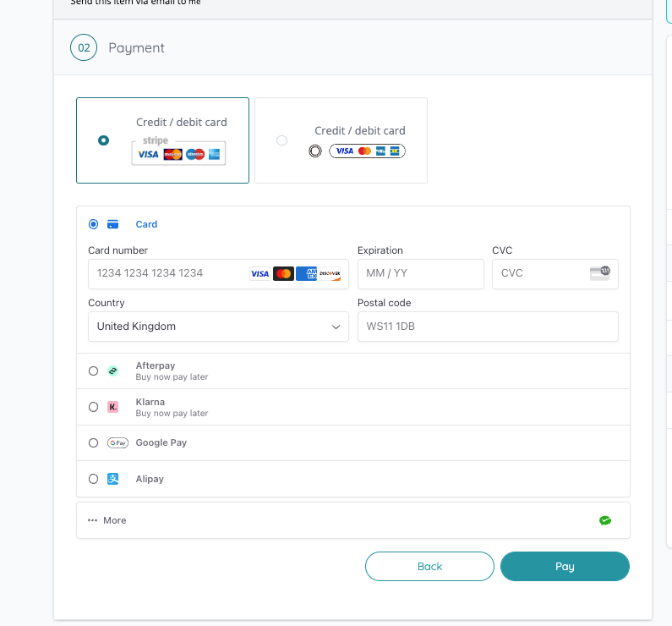This screenshot has height=626, width=672.
Task: Select the Stripe Credit / debit card option card
Action: (x=162, y=140)
